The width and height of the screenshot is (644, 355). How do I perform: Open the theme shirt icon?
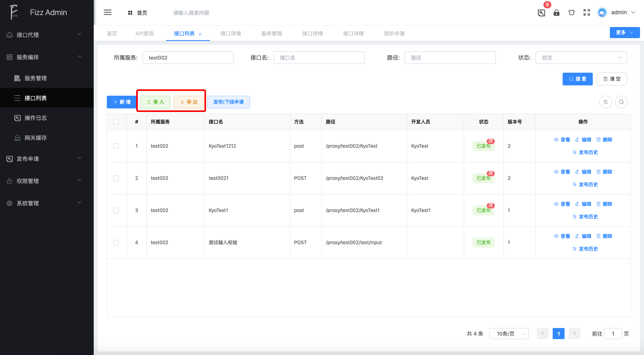[x=572, y=13]
